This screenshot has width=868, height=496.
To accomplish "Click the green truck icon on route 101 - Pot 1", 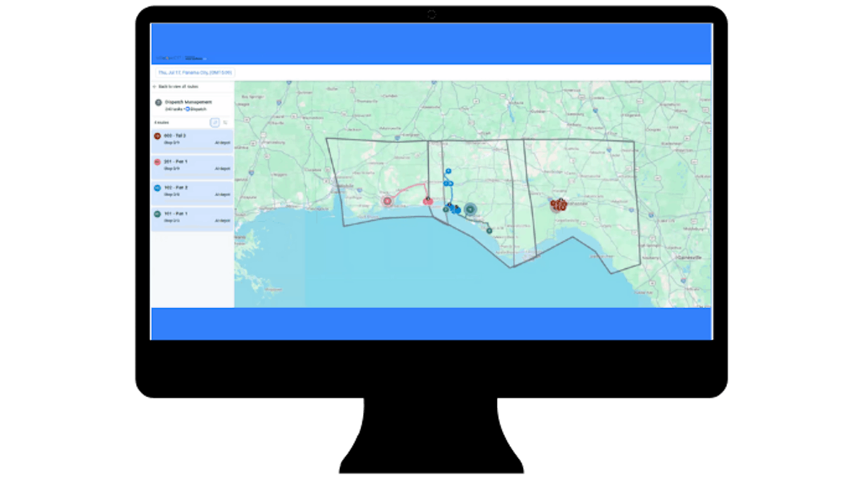I will point(158,213).
